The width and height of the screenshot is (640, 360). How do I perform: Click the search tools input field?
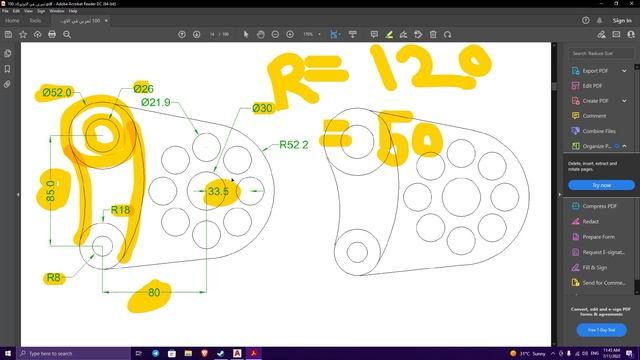[x=602, y=53]
